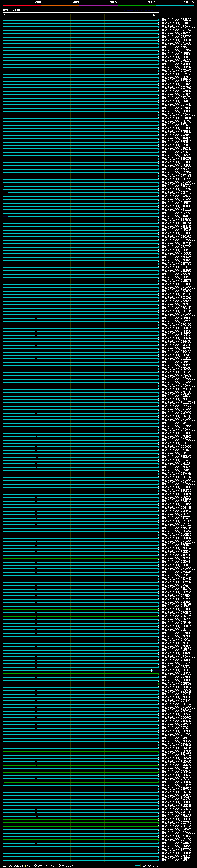Image resolution: width=197 pixels, height=868 pixels.
Task: Select the UniRef100_C4JGN6 label
Action: pos(177,653)
